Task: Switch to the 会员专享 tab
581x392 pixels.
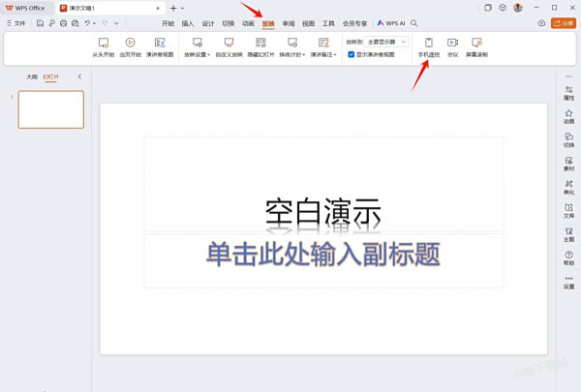Action: point(354,23)
